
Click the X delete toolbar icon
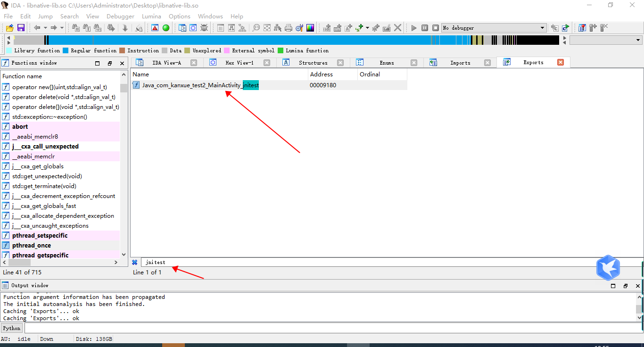(397, 28)
